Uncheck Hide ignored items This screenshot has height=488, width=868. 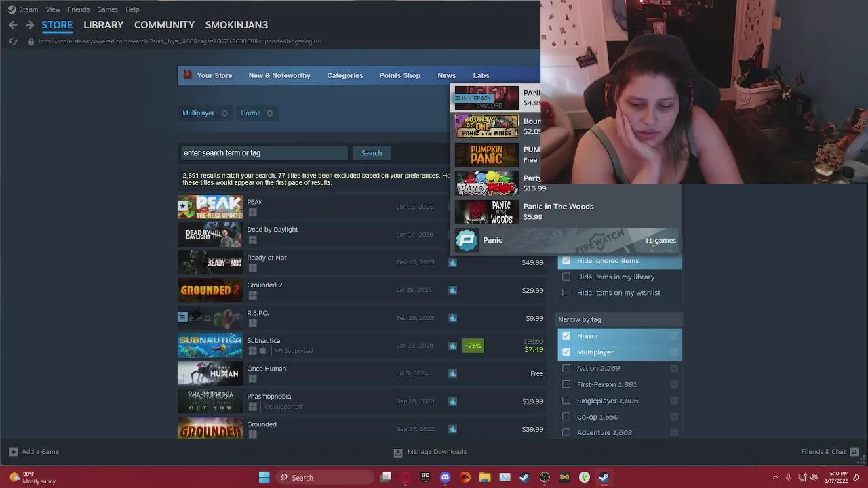pyautogui.click(x=566, y=261)
